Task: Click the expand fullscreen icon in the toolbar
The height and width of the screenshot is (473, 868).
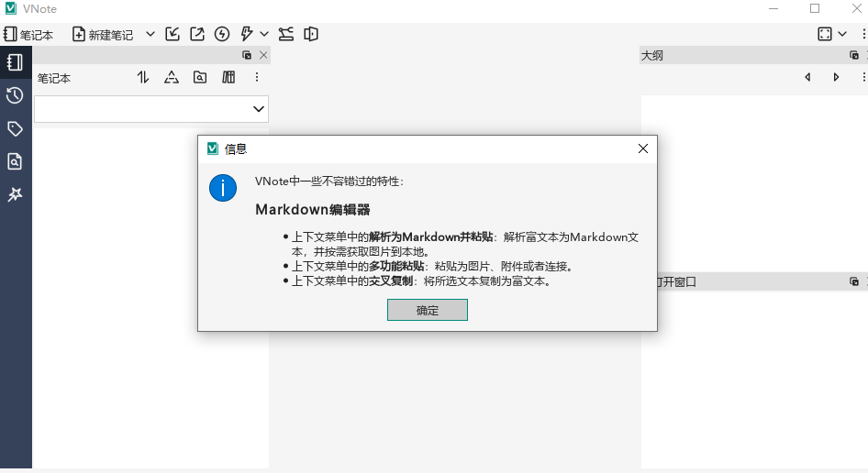Action: (x=825, y=34)
